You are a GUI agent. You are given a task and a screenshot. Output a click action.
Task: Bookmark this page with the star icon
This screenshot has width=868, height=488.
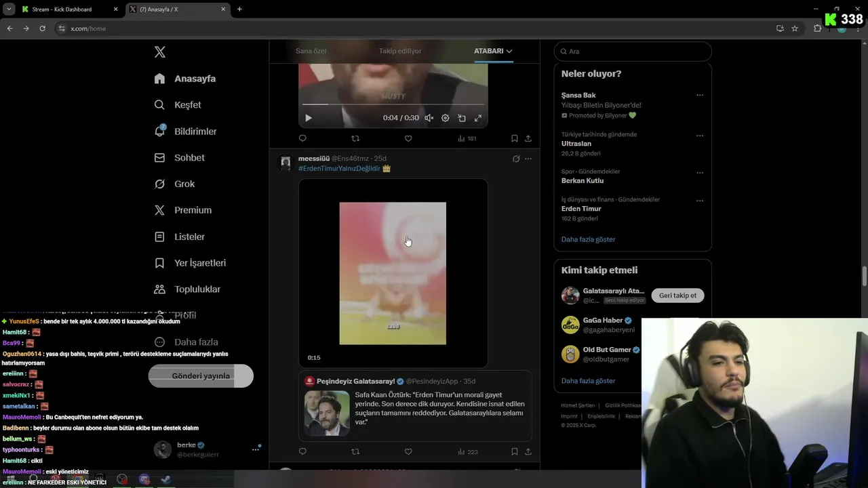(795, 28)
